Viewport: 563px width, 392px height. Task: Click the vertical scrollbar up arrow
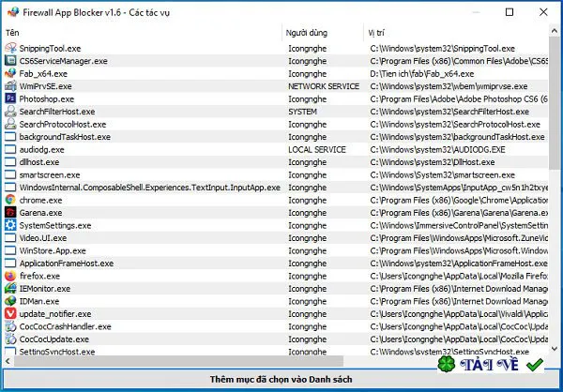click(554, 31)
